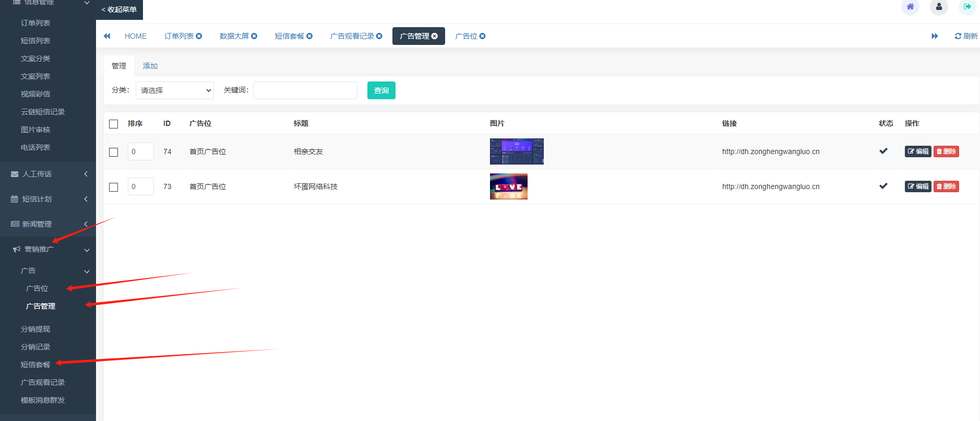
Task: Click the 刷新 refresh button
Action: [966, 36]
